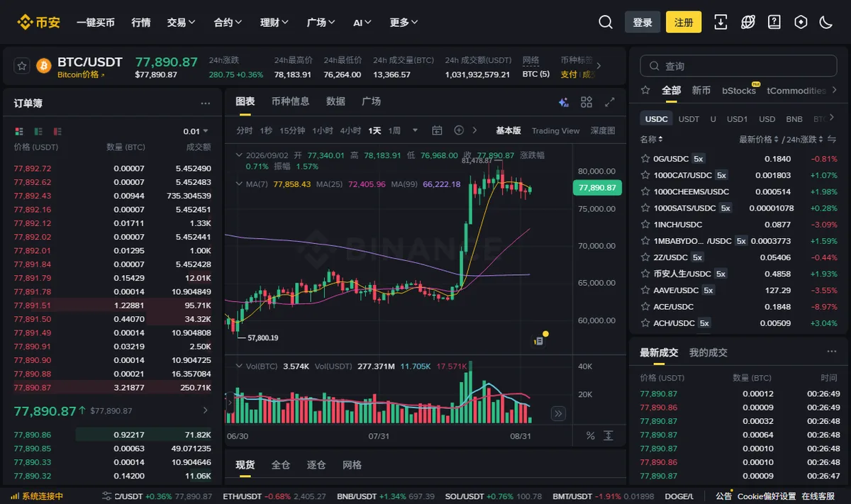This screenshot has width=851, height=504.
Task: Expand the 交易 menu dropdown
Action: click(x=182, y=23)
